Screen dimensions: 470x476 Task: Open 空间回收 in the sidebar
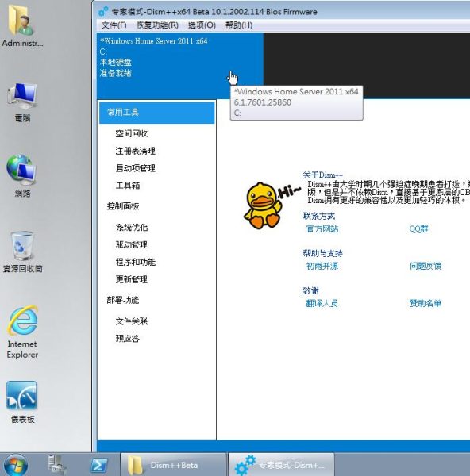(x=132, y=133)
